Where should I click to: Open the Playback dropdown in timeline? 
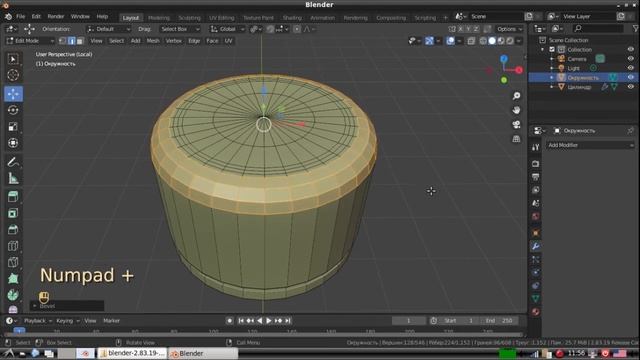pyautogui.click(x=38, y=321)
